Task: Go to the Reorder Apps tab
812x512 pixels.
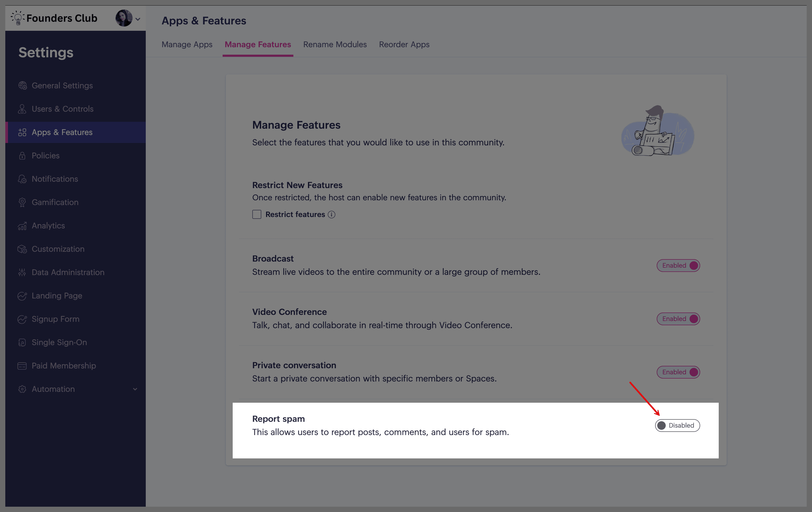Action: pos(404,45)
